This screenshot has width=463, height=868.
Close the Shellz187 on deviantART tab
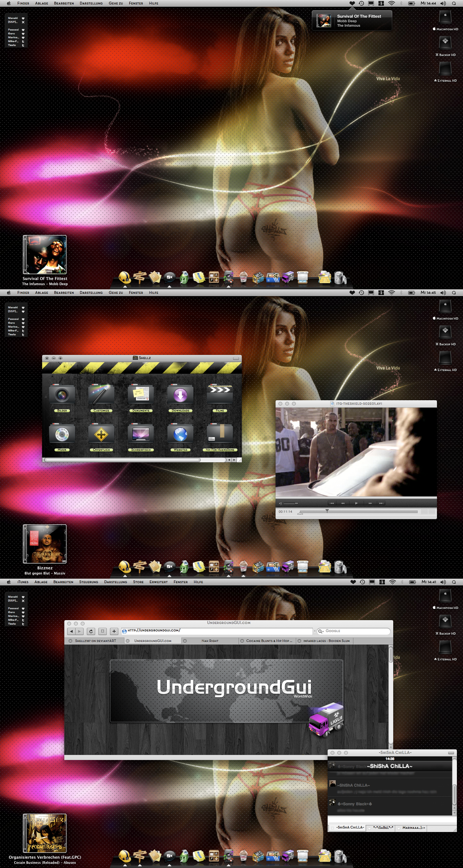pos(70,641)
